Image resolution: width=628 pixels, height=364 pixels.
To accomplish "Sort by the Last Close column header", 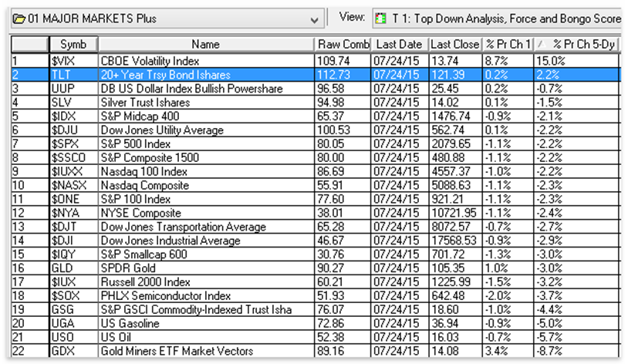I will [x=455, y=44].
